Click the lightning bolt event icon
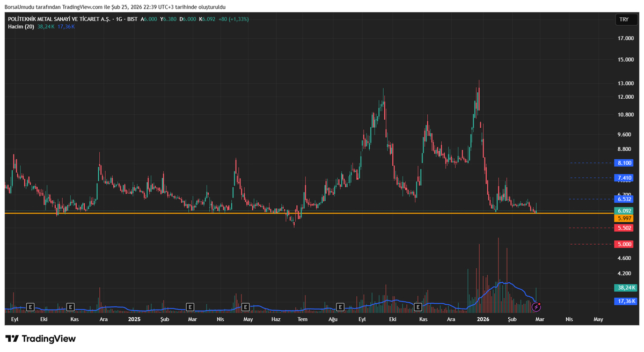This screenshot has width=644, height=352. pos(536,307)
